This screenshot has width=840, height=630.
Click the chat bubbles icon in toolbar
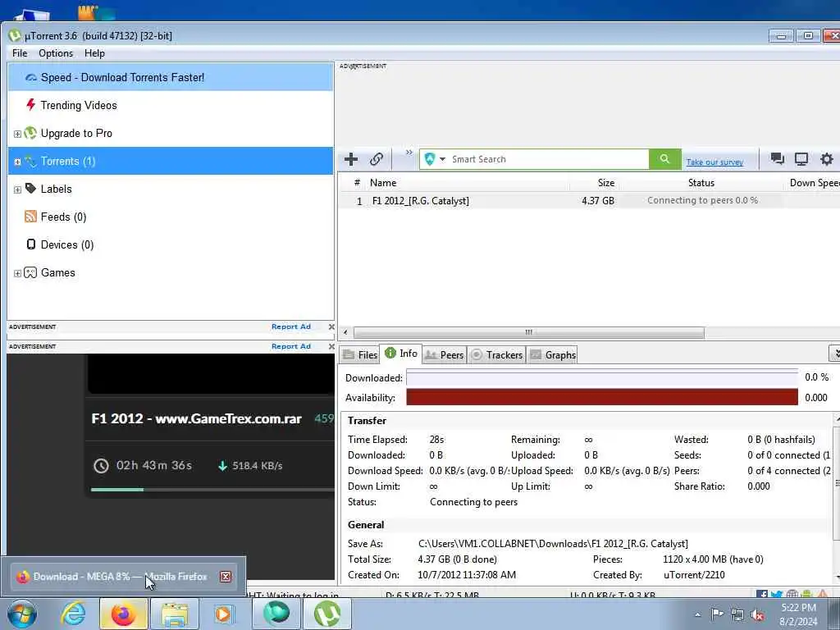click(777, 158)
